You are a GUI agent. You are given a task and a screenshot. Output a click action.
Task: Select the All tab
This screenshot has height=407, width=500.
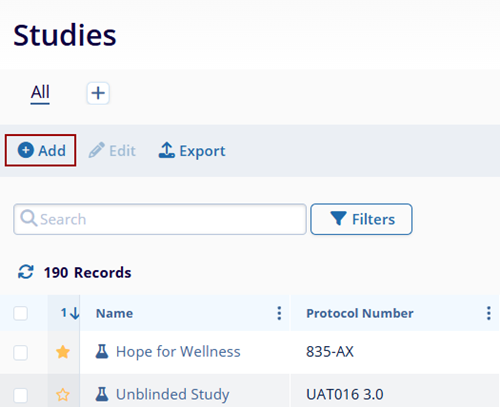pyautogui.click(x=40, y=92)
